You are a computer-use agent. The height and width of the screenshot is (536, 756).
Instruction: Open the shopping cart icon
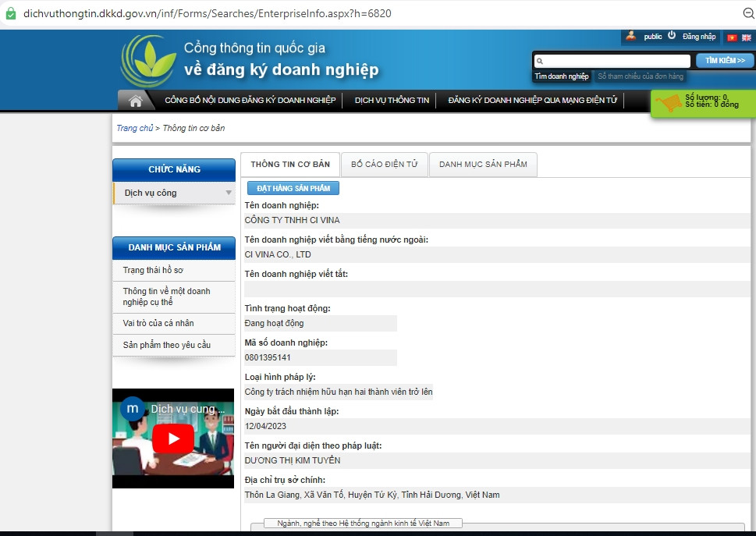coord(668,104)
